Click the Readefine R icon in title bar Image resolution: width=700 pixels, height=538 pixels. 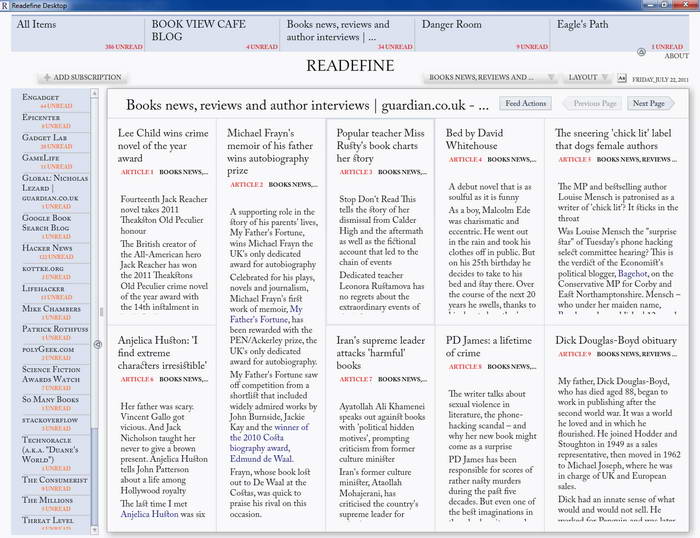(4, 5)
